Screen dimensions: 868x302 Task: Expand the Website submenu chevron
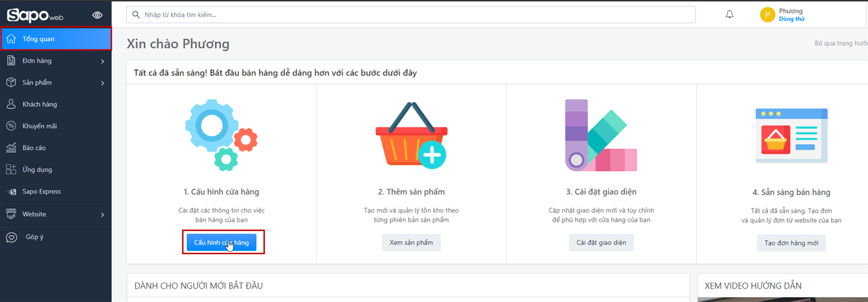(103, 215)
